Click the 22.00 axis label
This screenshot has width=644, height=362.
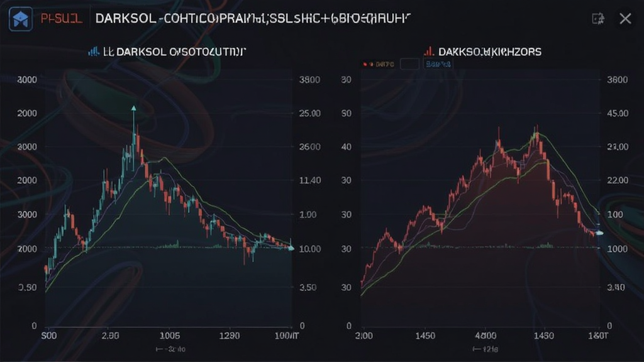tap(618, 180)
